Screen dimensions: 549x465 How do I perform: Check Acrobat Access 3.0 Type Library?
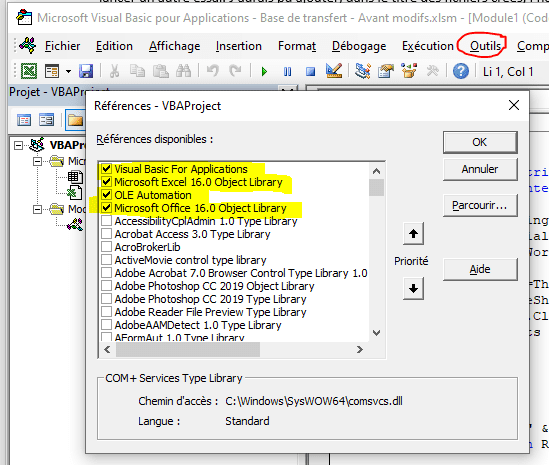tap(106, 234)
